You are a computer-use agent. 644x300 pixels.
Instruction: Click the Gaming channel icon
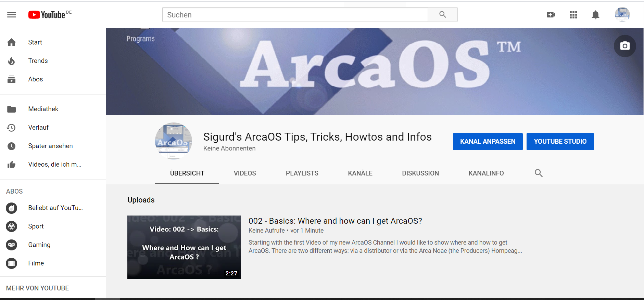point(12,245)
